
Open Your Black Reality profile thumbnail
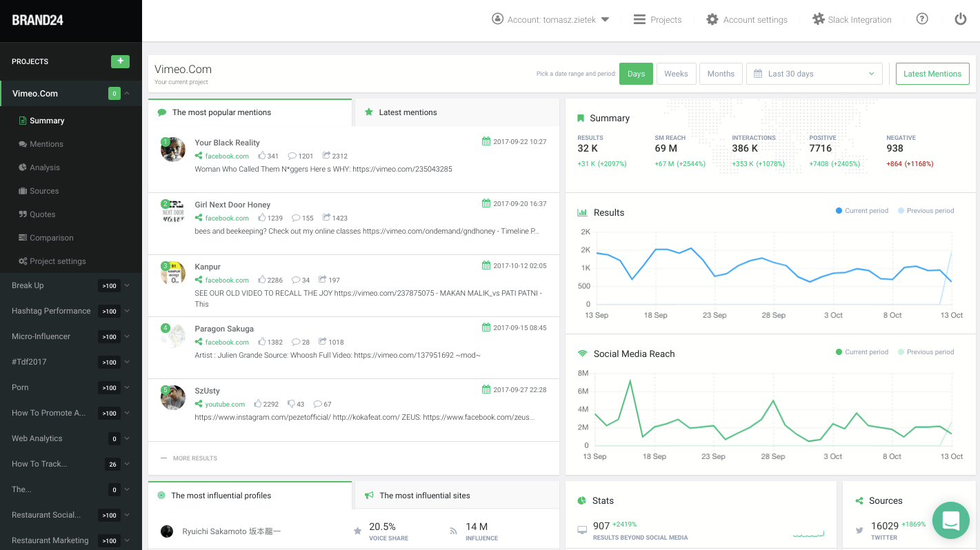(173, 150)
